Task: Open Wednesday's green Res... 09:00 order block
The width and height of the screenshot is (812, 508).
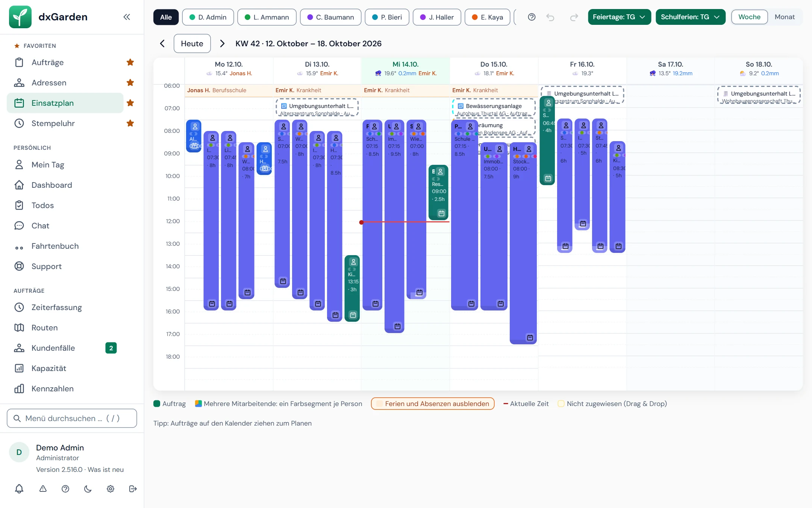Action: [438, 192]
